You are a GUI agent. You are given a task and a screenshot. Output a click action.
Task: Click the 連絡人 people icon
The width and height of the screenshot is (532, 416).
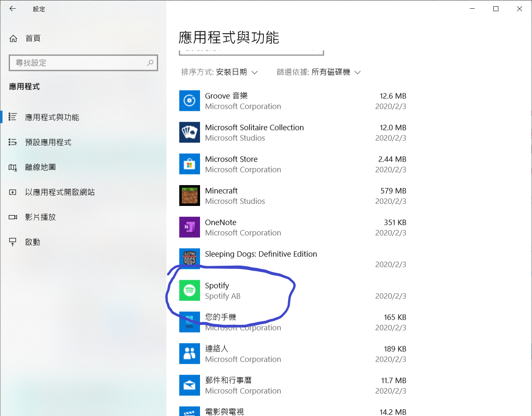190,353
